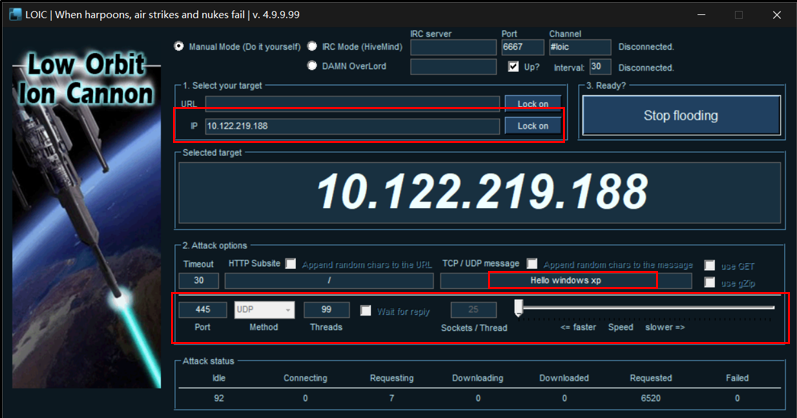Minimize the LOIC window
Image resolution: width=797 pixels, height=418 pixels.
(x=701, y=14)
